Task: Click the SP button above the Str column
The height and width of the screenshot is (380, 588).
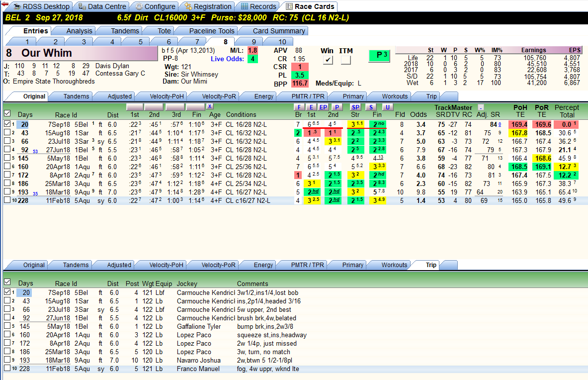Action: click(355, 107)
